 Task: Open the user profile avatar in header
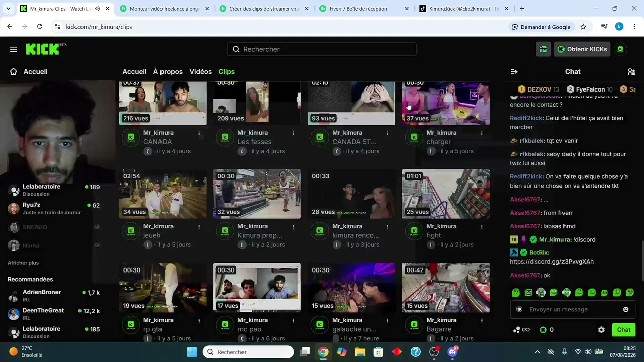[x=620, y=49]
